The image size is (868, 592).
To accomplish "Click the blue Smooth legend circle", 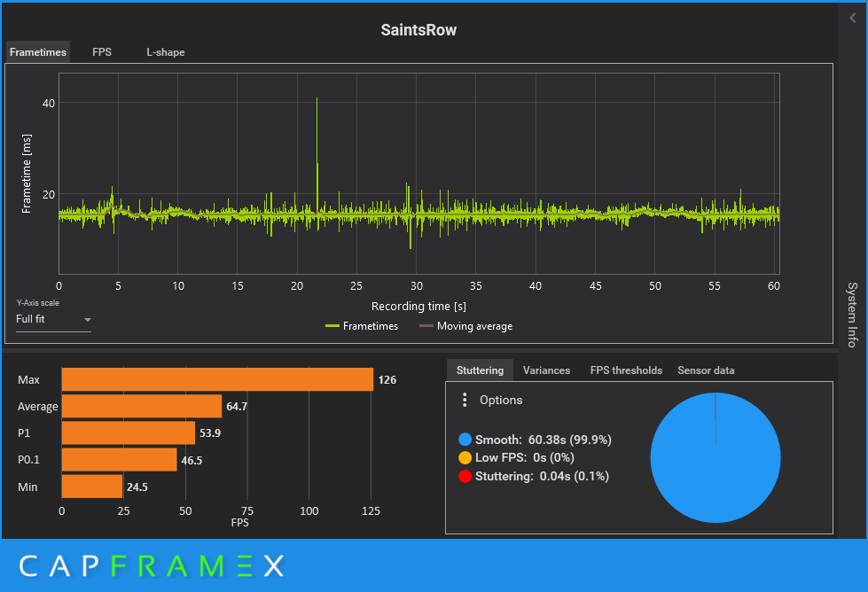I will click(465, 440).
